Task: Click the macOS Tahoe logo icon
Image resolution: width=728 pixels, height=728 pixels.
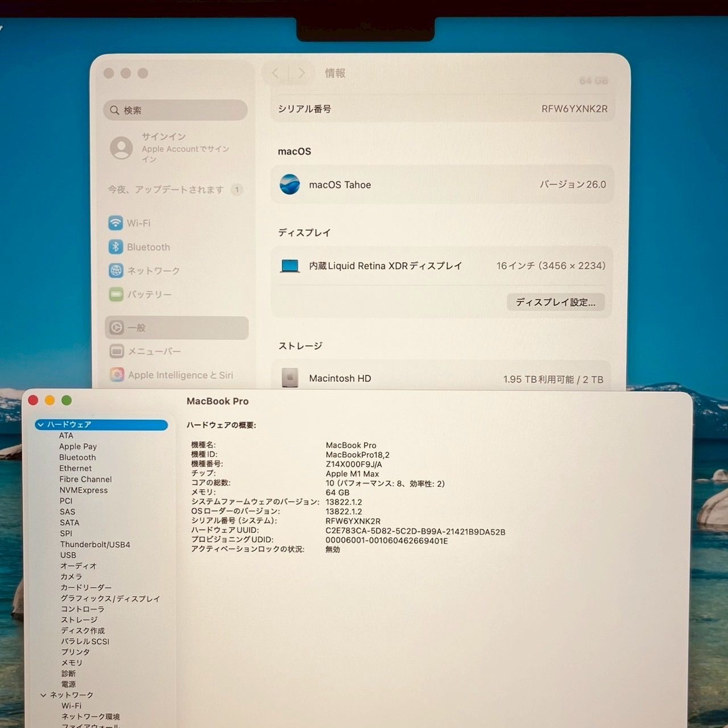Action: [289, 184]
